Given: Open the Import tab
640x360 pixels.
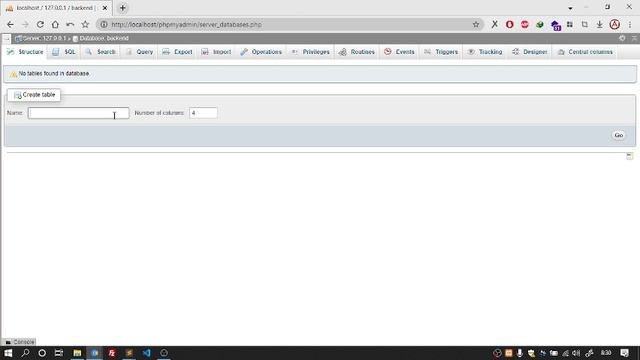Looking at the screenshot, I should click(x=216, y=52).
